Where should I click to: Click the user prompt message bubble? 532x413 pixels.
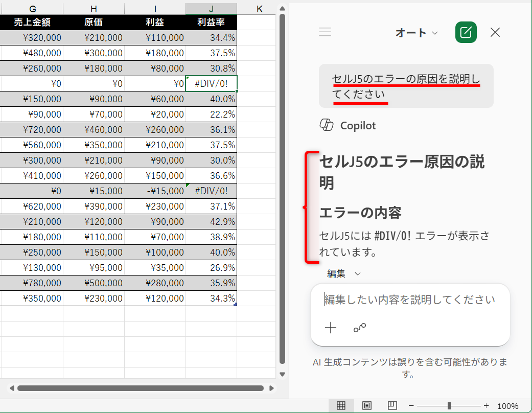click(x=406, y=86)
